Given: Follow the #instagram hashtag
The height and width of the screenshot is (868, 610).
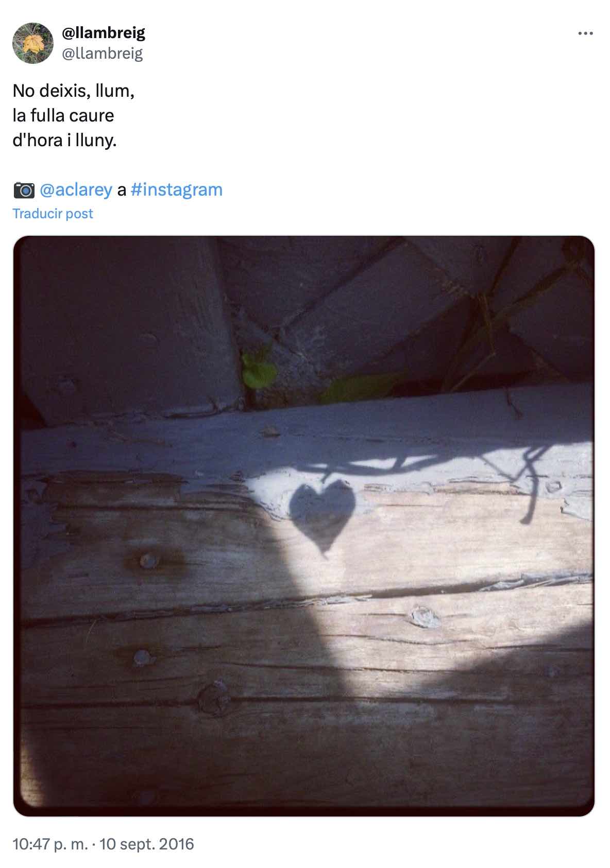Looking at the screenshot, I should (x=177, y=190).
